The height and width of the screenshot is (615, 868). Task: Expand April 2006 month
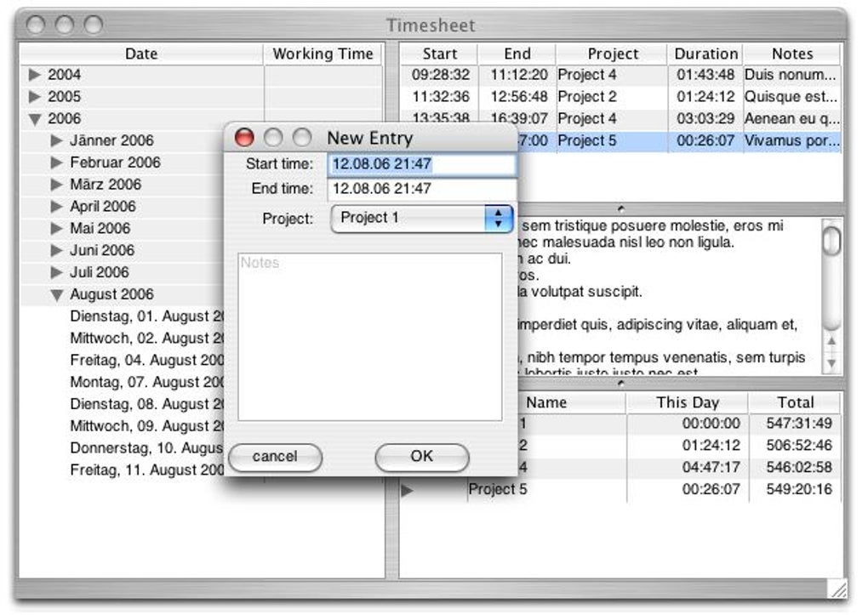pyautogui.click(x=56, y=207)
